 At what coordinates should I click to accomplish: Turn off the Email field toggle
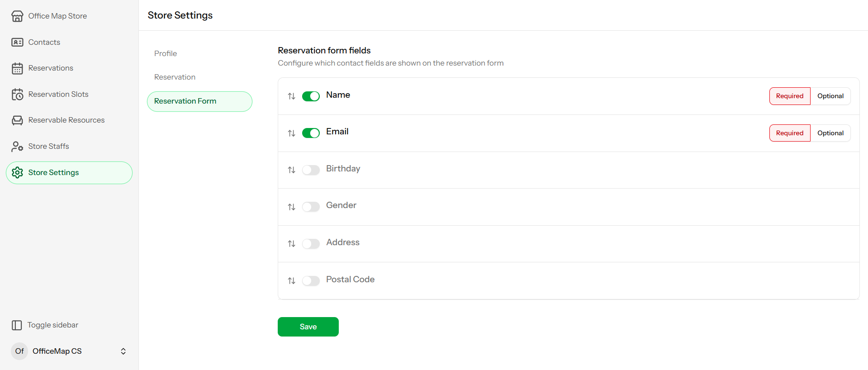(x=311, y=133)
